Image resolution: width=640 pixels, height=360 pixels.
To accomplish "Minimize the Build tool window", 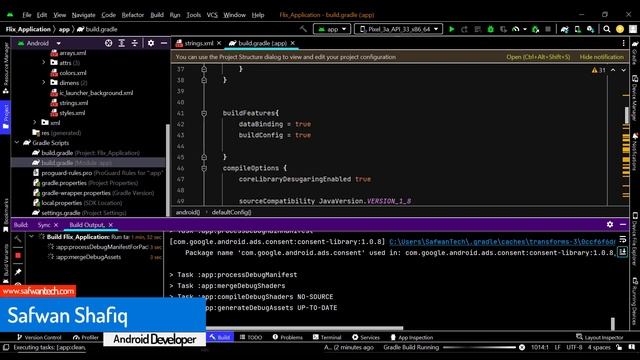I will pos(623,224).
